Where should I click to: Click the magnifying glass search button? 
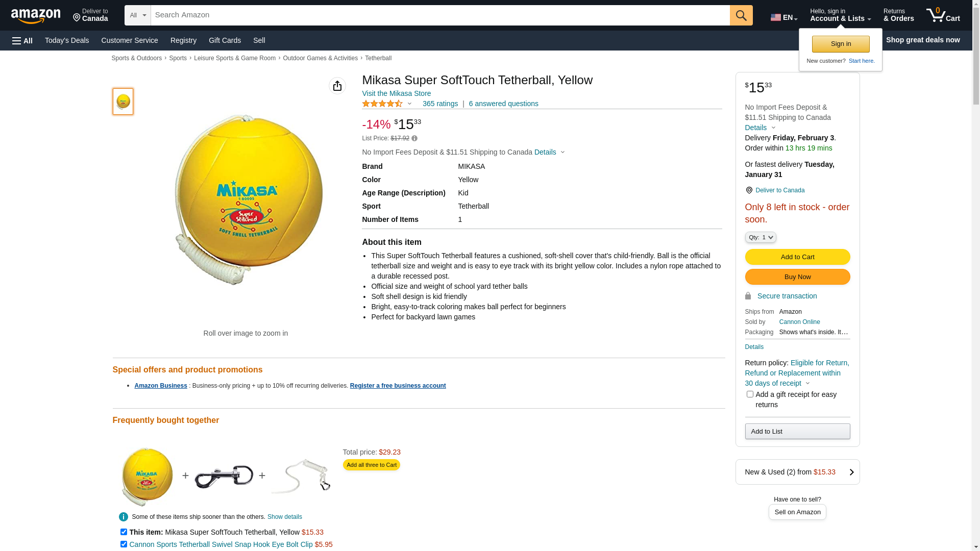741,15
